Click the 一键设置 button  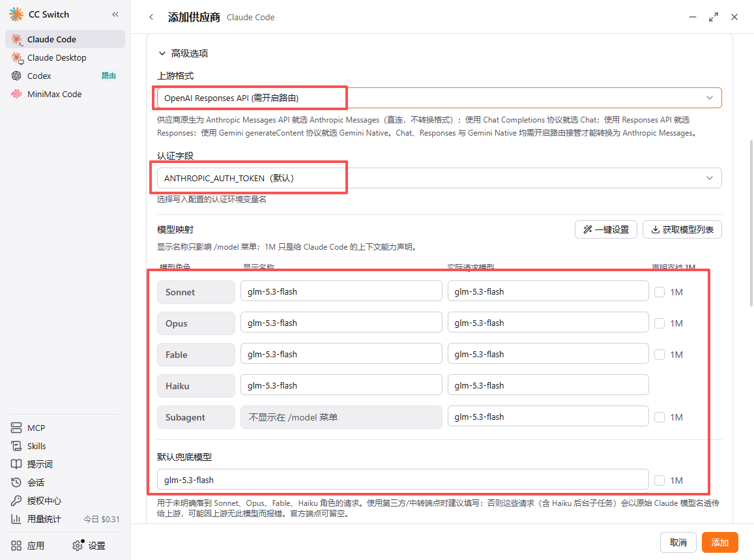click(x=606, y=229)
